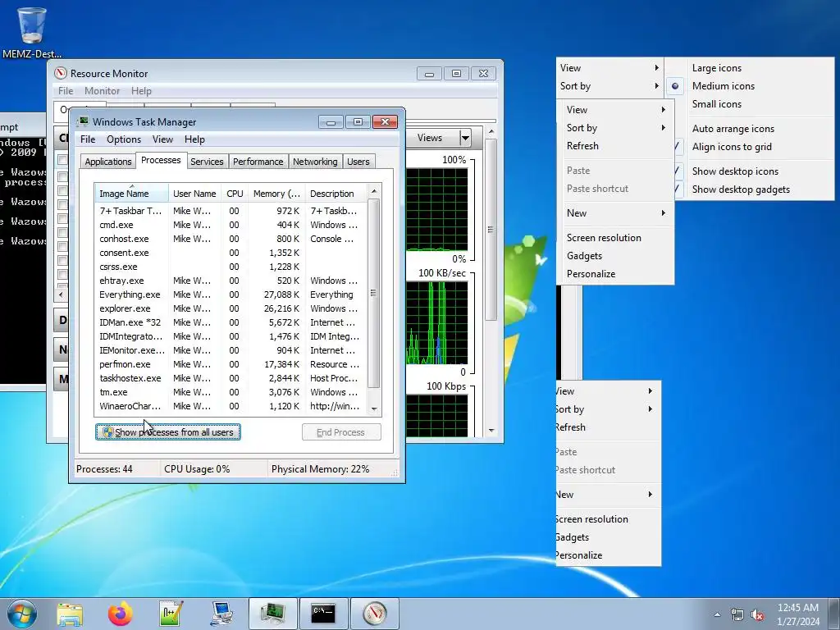Switch to the Applications tab
This screenshot has width=840, height=630.
tap(107, 162)
